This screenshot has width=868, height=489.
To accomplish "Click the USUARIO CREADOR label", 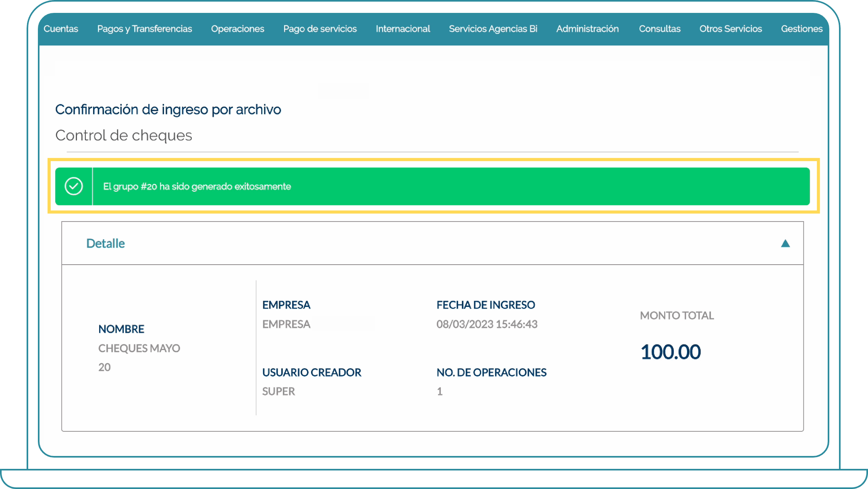I will pyautogui.click(x=311, y=372).
